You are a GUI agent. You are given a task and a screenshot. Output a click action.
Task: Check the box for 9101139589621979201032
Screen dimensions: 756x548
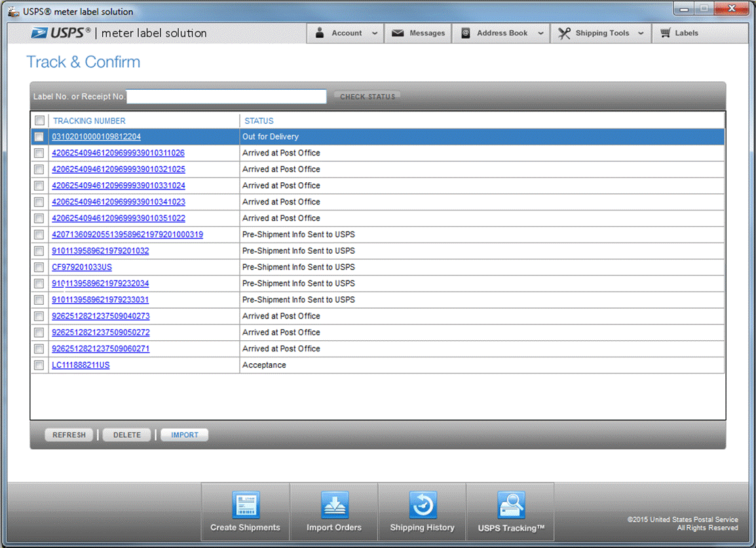pyautogui.click(x=39, y=251)
